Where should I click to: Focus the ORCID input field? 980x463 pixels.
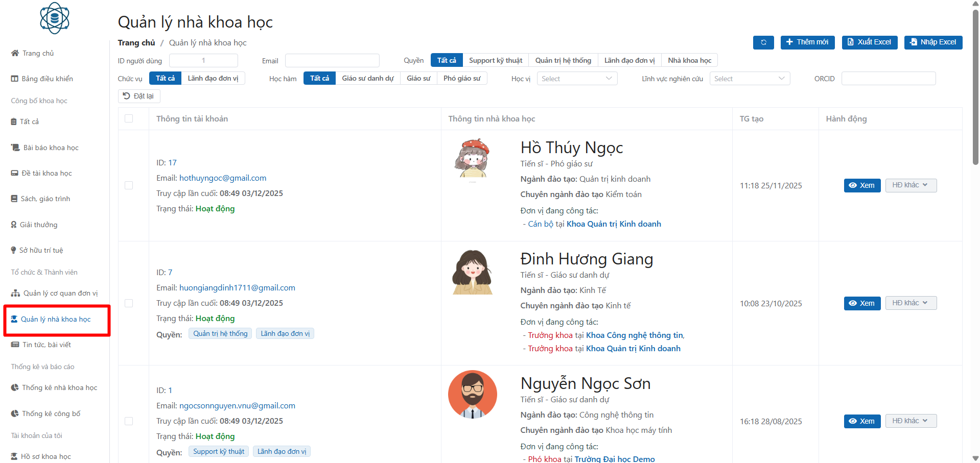pos(888,79)
